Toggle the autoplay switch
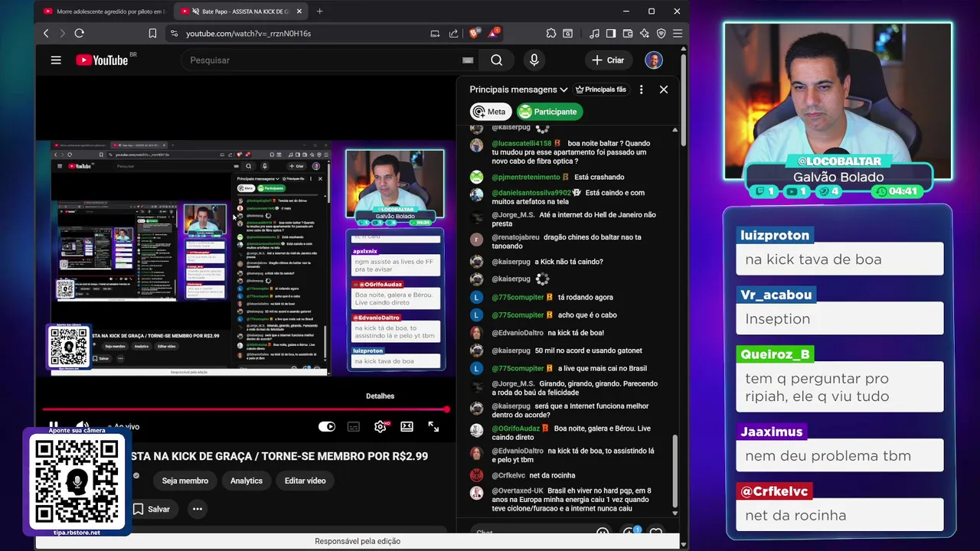 click(327, 426)
